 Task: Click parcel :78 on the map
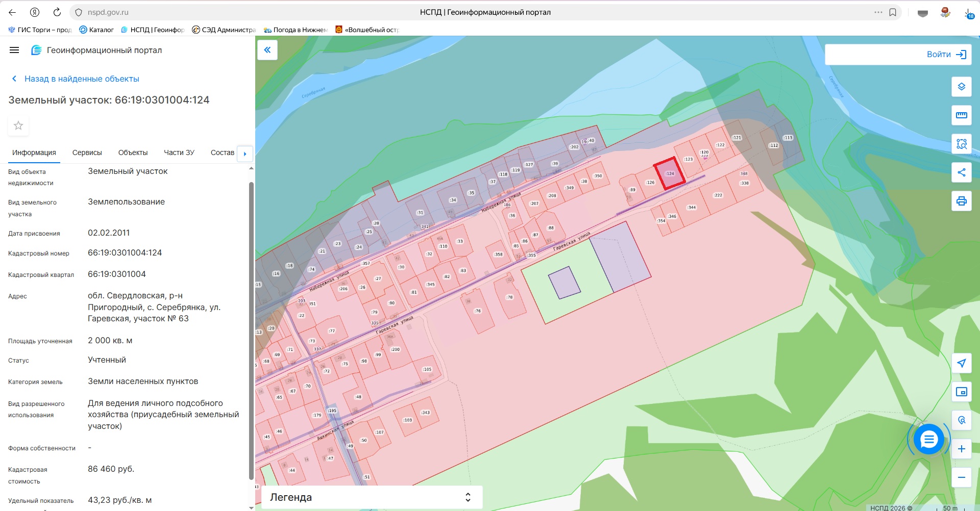[509, 297]
